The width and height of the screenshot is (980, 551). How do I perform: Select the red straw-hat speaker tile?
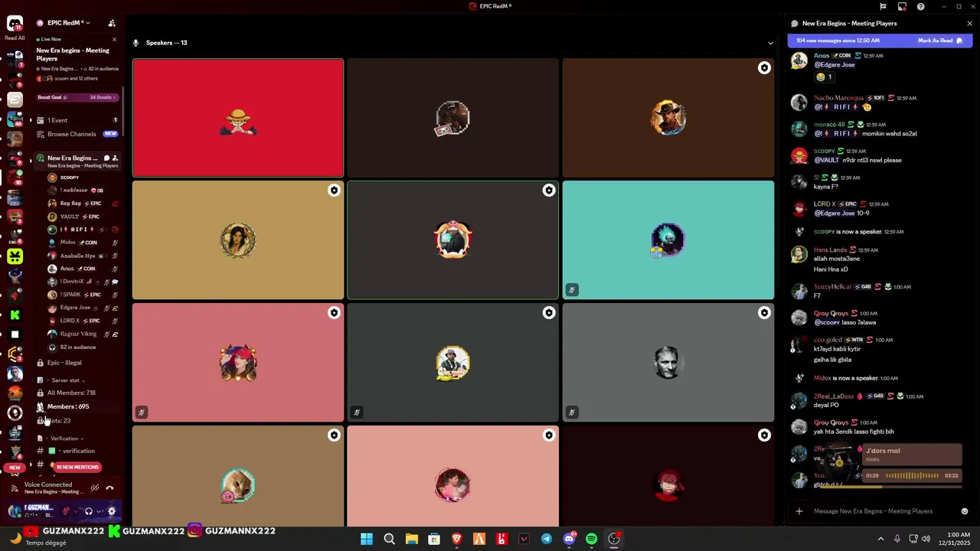[238, 118]
